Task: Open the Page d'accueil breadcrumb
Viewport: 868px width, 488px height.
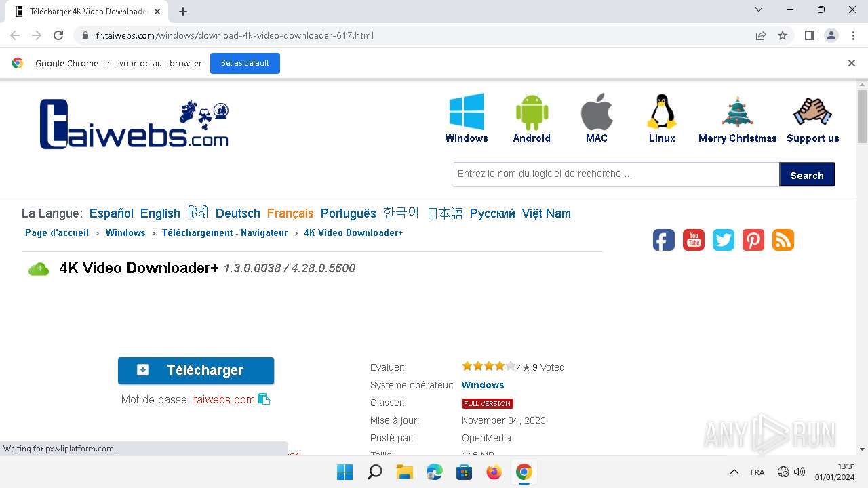Action: pos(57,232)
